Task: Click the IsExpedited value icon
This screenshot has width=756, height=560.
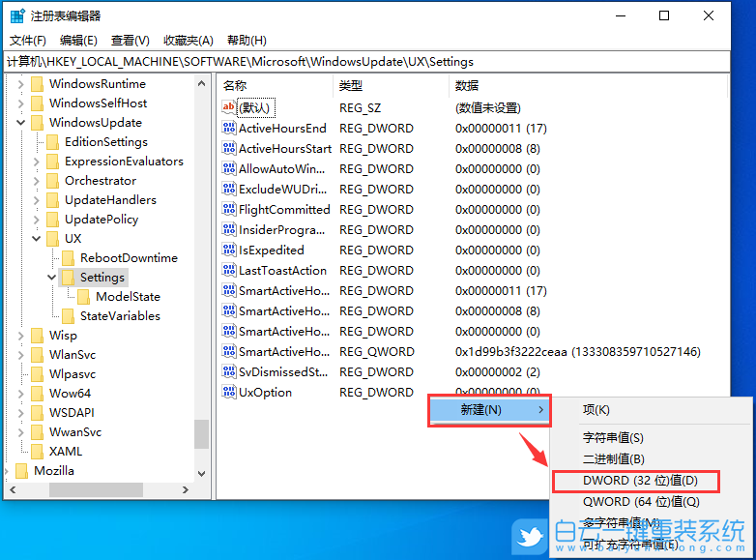Action: click(228, 250)
